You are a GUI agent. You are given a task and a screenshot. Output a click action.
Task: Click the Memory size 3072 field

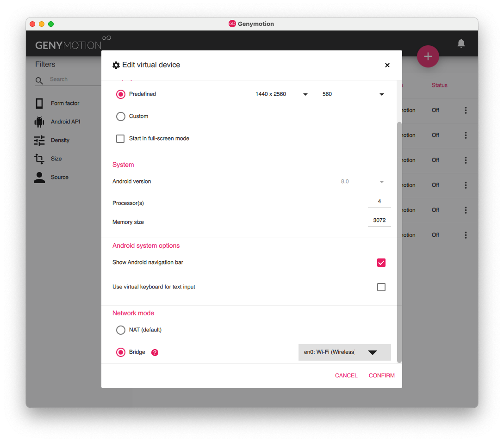pos(380,221)
